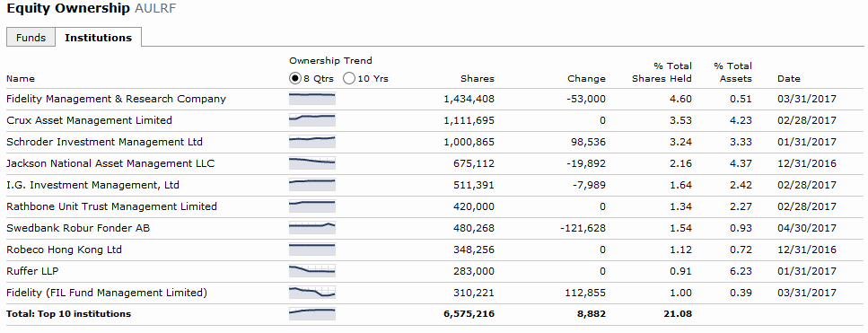Click the 21.08 total shares held value
This screenshot has width=868, height=333.
678,314
